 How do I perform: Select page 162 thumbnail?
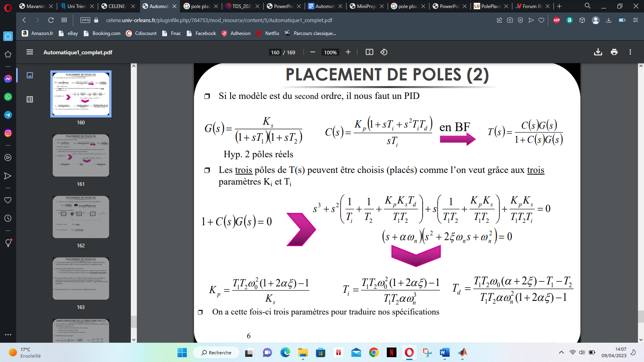click(x=81, y=217)
